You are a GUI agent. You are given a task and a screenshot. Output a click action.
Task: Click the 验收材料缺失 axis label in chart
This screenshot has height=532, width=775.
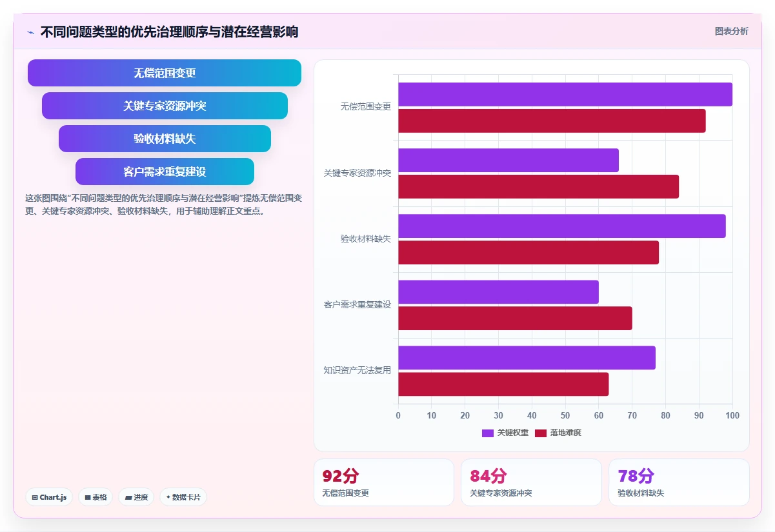[x=366, y=239]
